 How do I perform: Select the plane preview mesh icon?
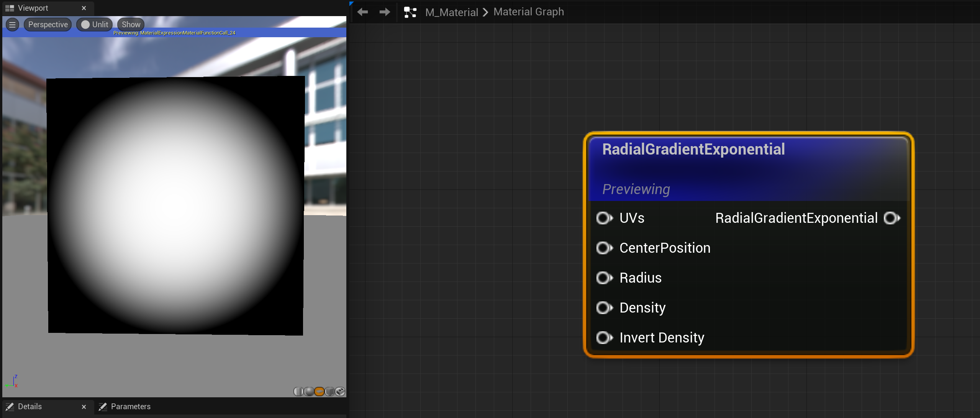coord(319,392)
